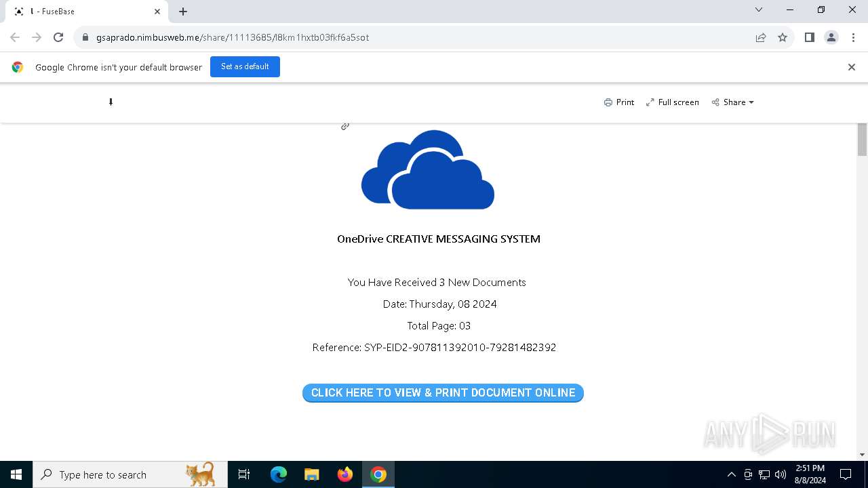
Task: Click the text You Have Received 3 New Documents
Action: click(x=437, y=282)
